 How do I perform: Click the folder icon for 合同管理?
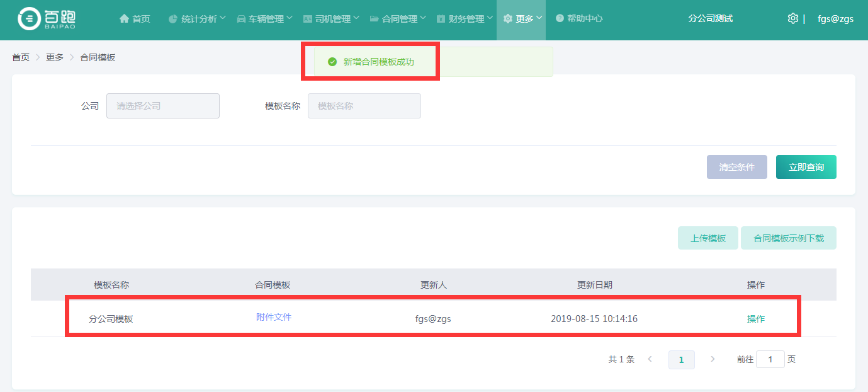click(x=375, y=19)
